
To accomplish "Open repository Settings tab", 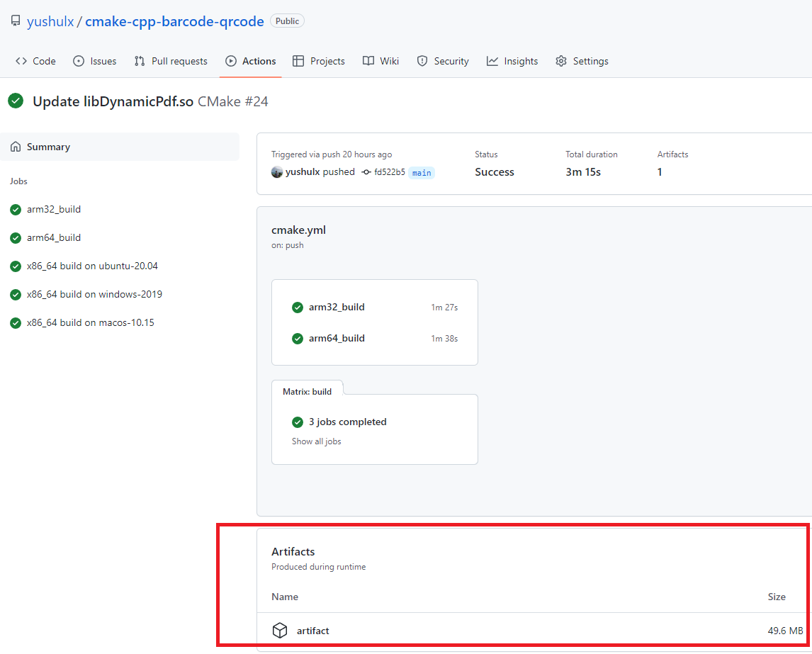I will pos(582,61).
